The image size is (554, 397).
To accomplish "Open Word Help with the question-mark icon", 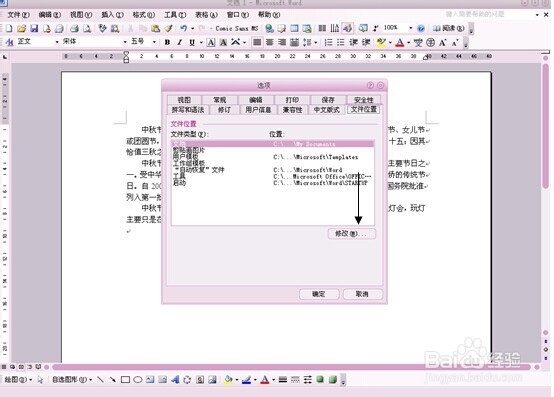I will [421, 28].
